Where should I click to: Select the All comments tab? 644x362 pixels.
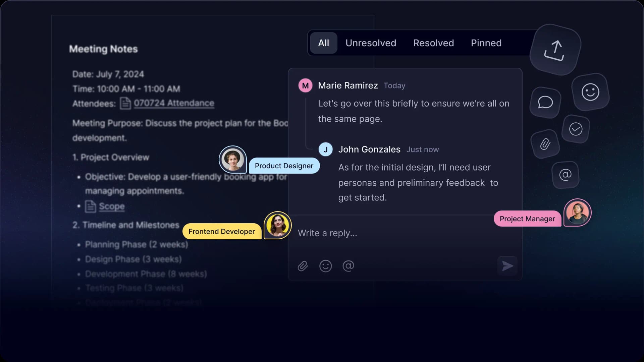[324, 43]
